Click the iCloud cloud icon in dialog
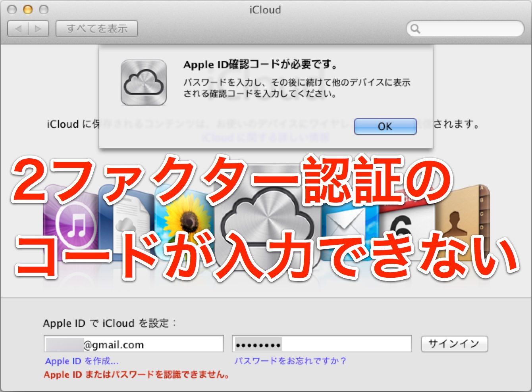The height and width of the screenshot is (392, 532). pos(144,83)
